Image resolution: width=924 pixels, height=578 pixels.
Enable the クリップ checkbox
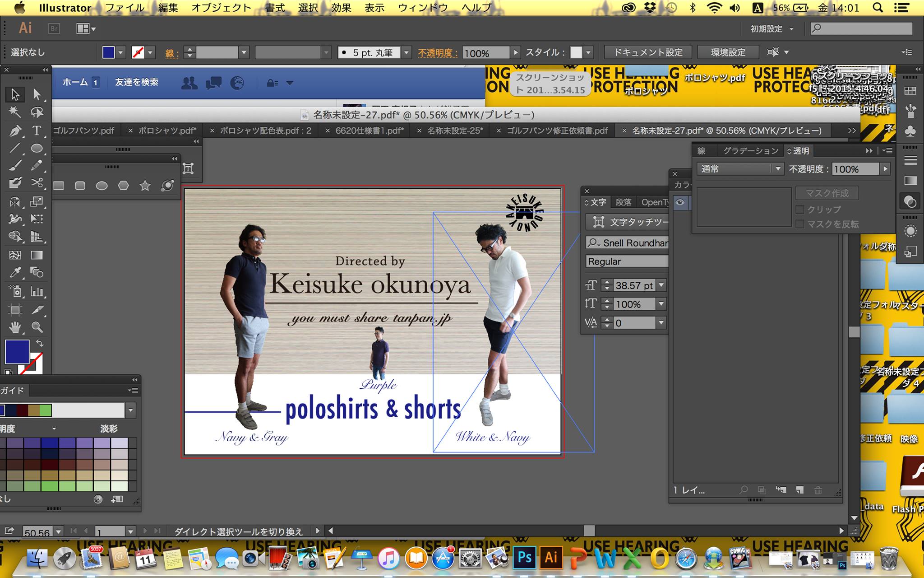pos(800,210)
